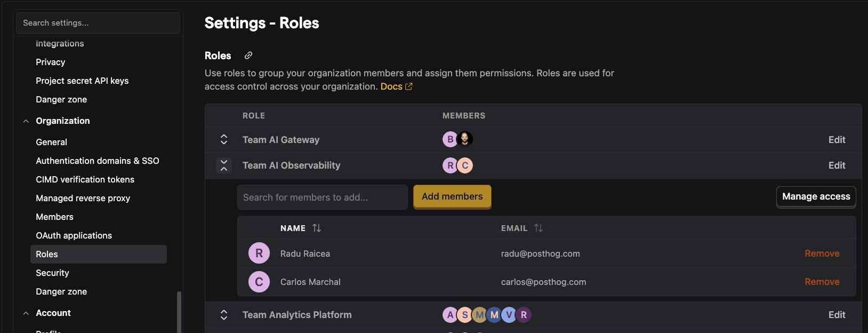
Task: Click the photo avatar in Team AI Gateway
Action: click(465, 139)
